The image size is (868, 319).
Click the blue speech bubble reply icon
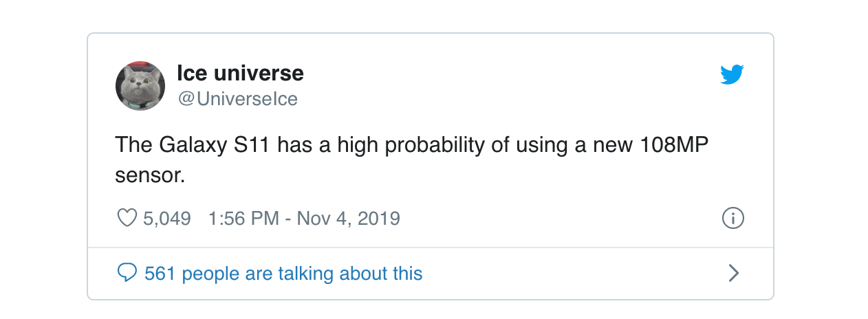coord(127,274)
